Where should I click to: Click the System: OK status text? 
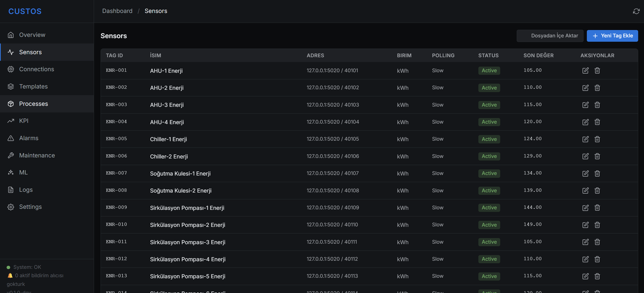click(27, 267)
